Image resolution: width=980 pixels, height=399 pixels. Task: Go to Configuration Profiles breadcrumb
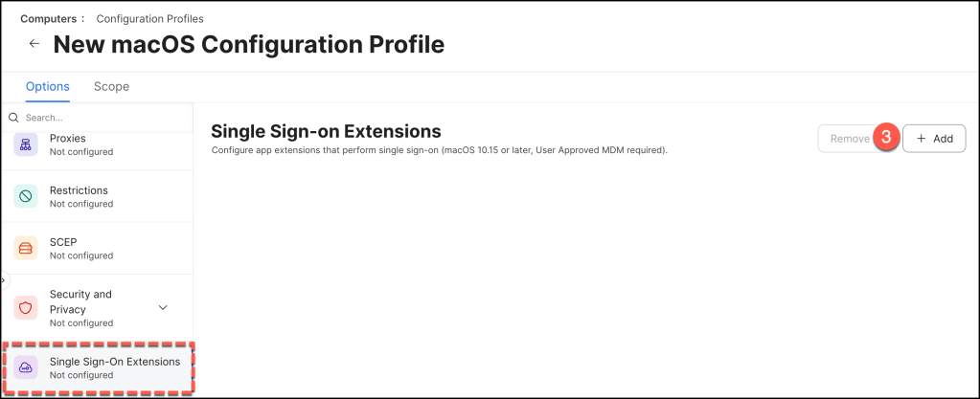(148, 18)
